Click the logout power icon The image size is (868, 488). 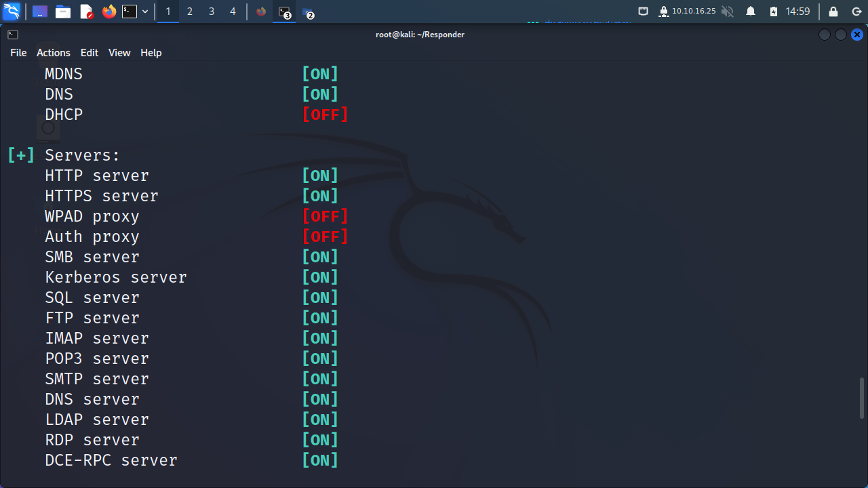coord(855,12)
